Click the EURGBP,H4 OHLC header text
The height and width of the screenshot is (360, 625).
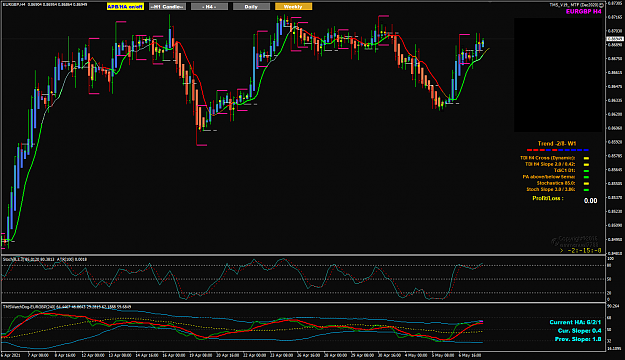point(45,4)
